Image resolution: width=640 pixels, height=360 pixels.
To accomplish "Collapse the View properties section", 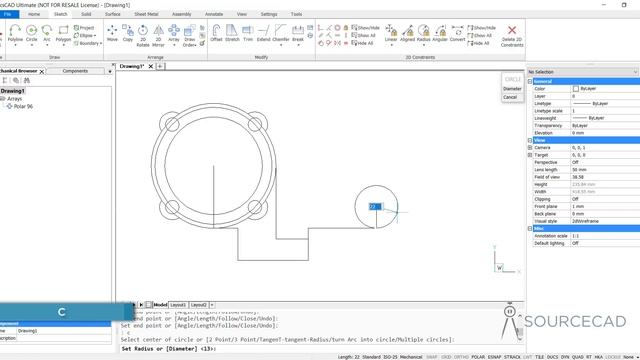I will pos(530,140).
